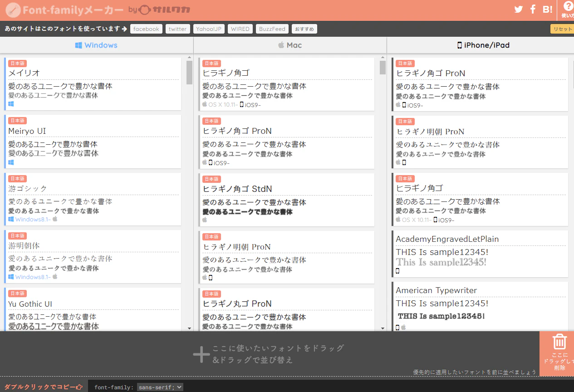This screenshot has width=574, height=392.
Task: Click ヒラギノ丸ゴ ProN font name
Action: (x=237, y=304)
